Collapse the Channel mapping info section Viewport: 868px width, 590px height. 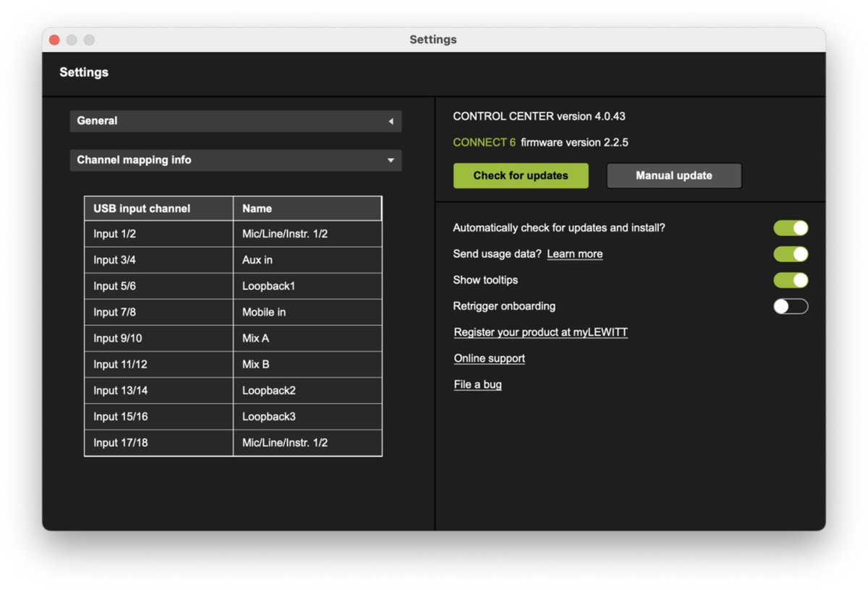(391, 161)
